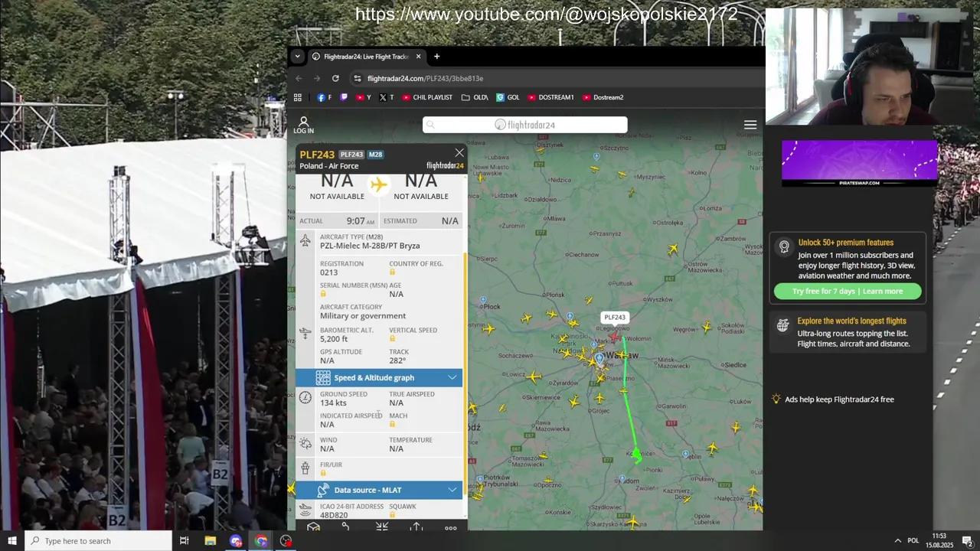Image resolution: width=980 pixels, height=551 pixels.
Task: Click the PLF243 callsign badge in header
Action: pos(351,155)
